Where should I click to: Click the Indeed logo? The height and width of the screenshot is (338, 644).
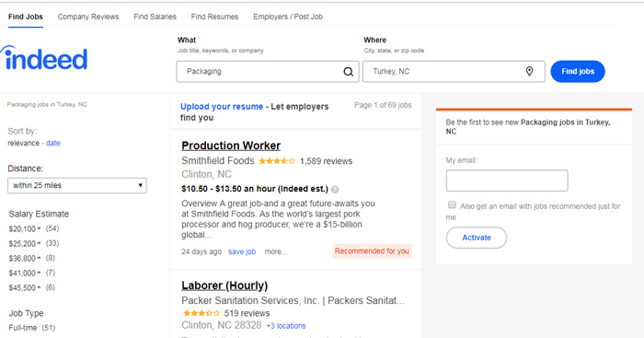tap(44, 58)
